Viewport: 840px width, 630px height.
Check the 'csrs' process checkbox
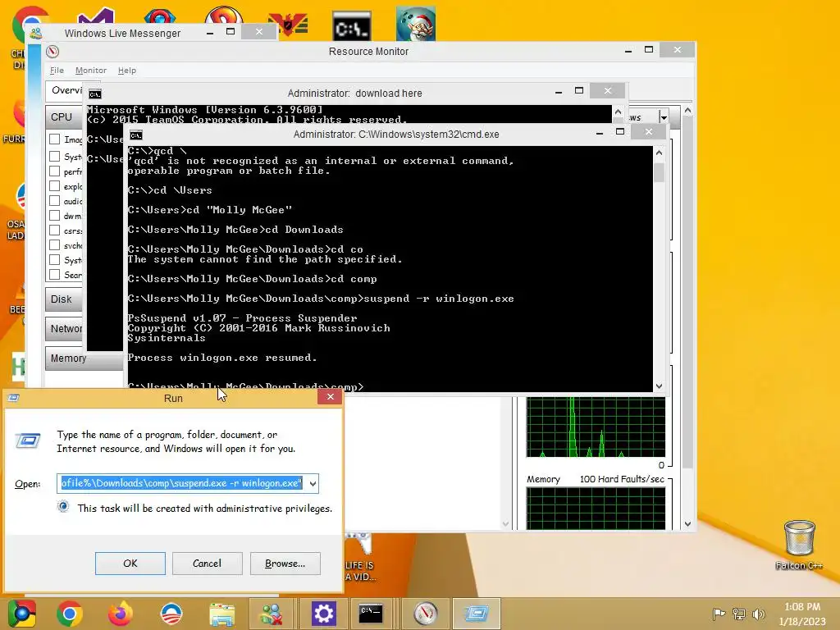54,231
